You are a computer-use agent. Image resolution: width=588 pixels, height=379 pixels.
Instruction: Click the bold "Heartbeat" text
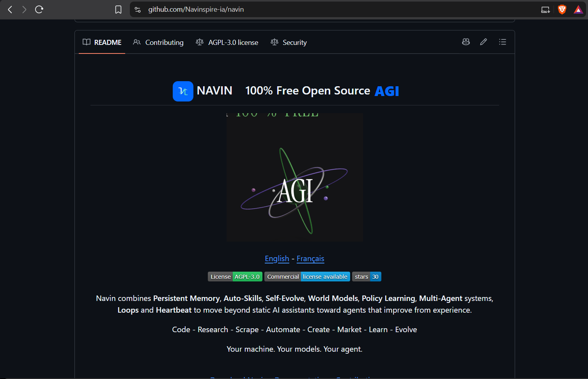[x=174, y=310]
